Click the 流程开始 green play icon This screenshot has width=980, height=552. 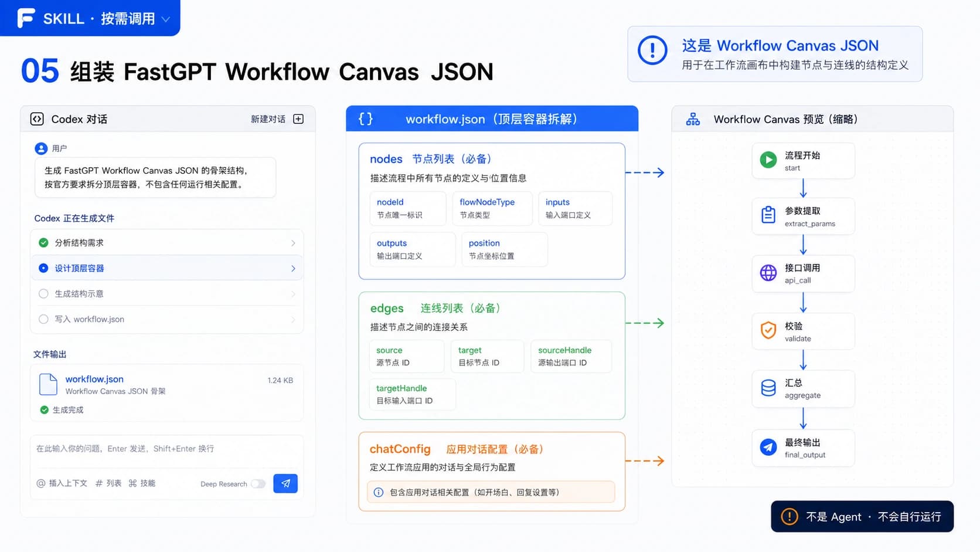pos(768,160)
